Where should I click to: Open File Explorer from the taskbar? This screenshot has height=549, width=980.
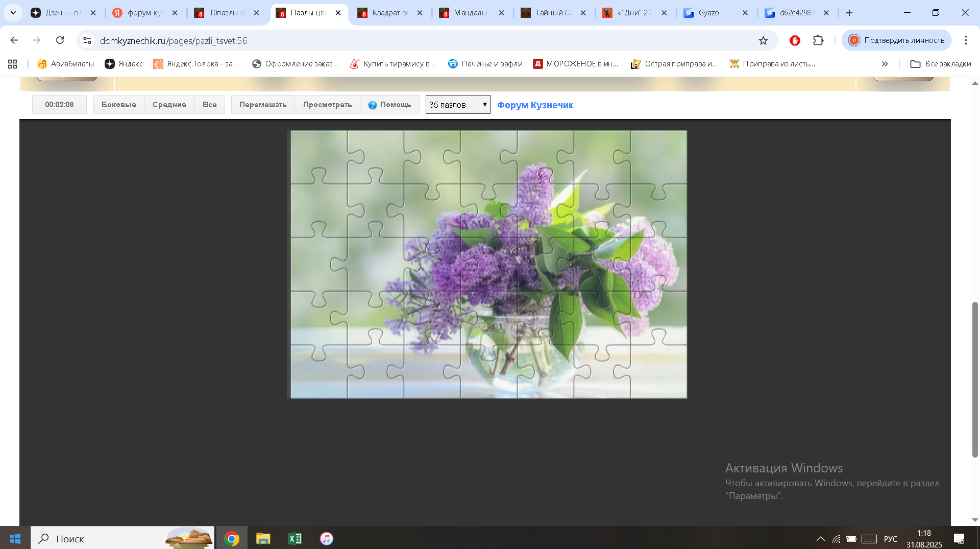coord(263,538)
